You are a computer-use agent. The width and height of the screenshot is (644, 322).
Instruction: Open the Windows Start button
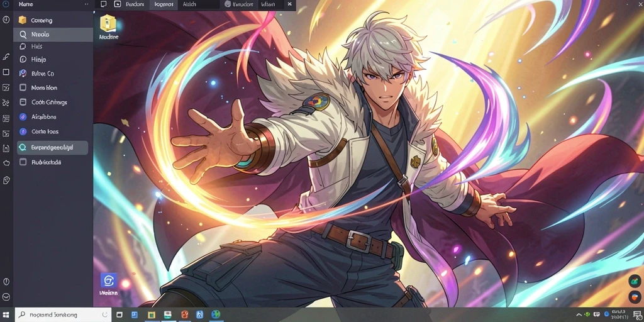pyautogui.click(x=6, y=315)
